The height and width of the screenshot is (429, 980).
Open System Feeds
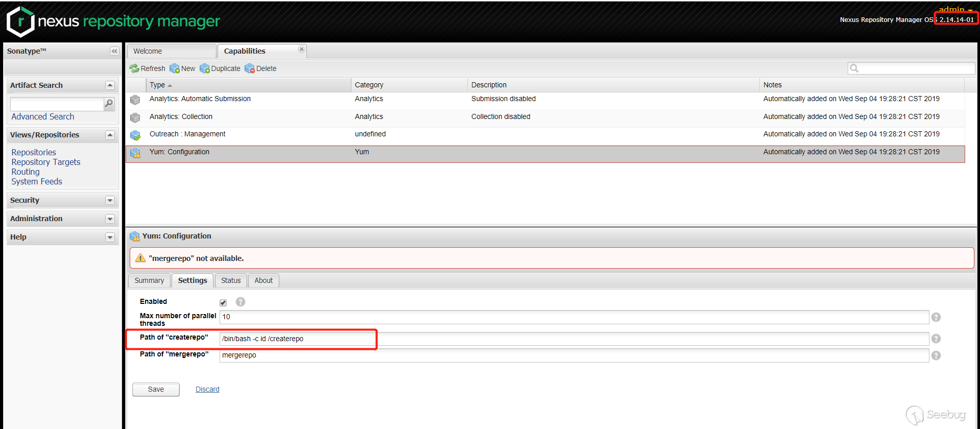coord(37,181)
